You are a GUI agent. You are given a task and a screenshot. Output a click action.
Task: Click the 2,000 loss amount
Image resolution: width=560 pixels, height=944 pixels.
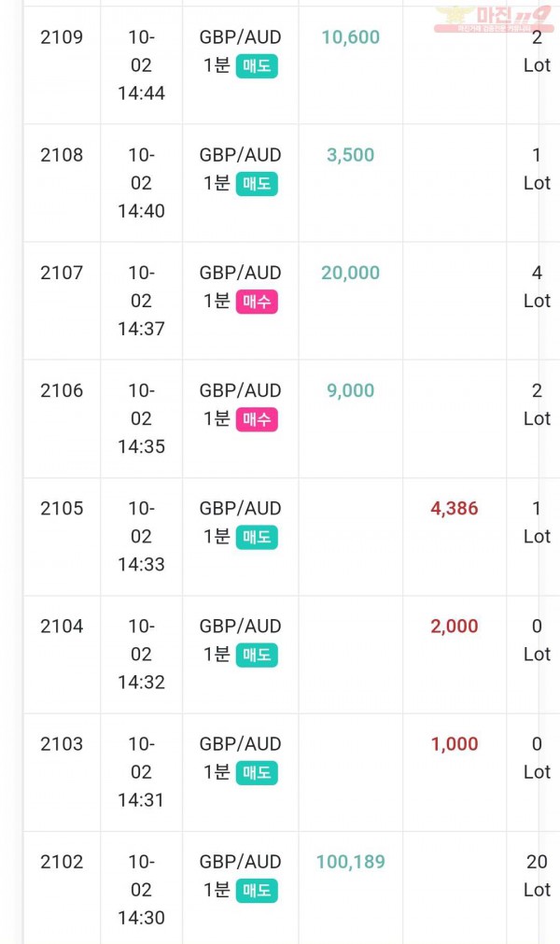pos(455,627)
